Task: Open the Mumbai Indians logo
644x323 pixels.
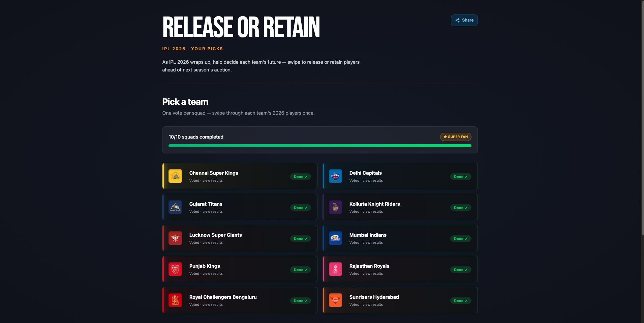Action: click(335, 238)
